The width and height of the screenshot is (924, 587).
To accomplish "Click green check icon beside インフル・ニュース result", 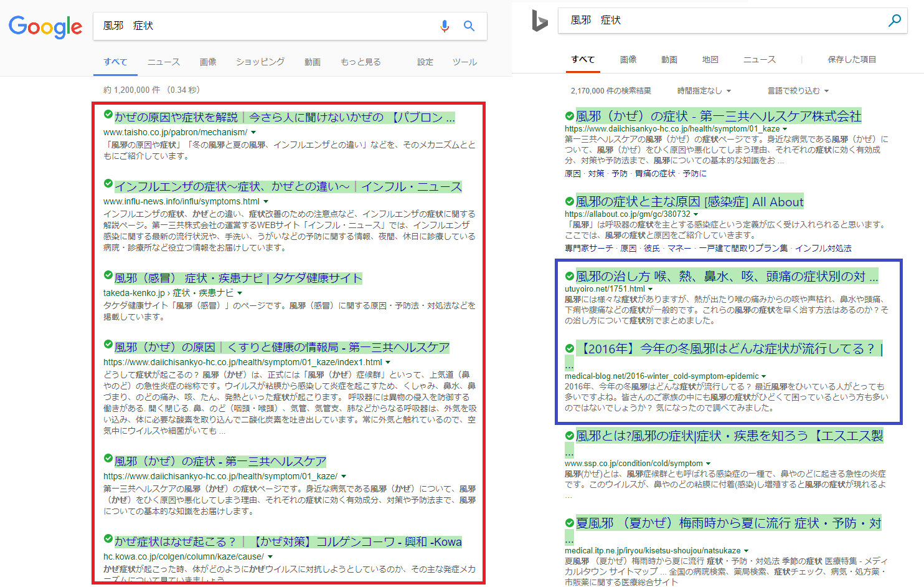I will click(x=108, y=184).
